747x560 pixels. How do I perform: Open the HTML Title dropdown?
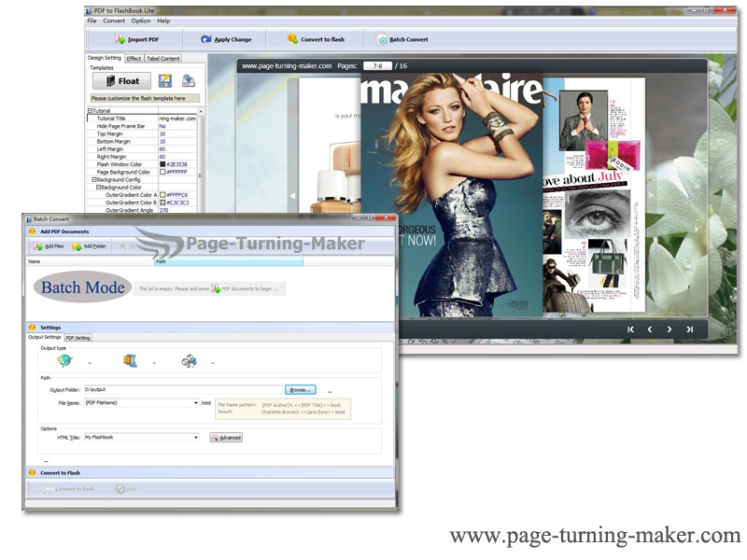tap(196, 438)
